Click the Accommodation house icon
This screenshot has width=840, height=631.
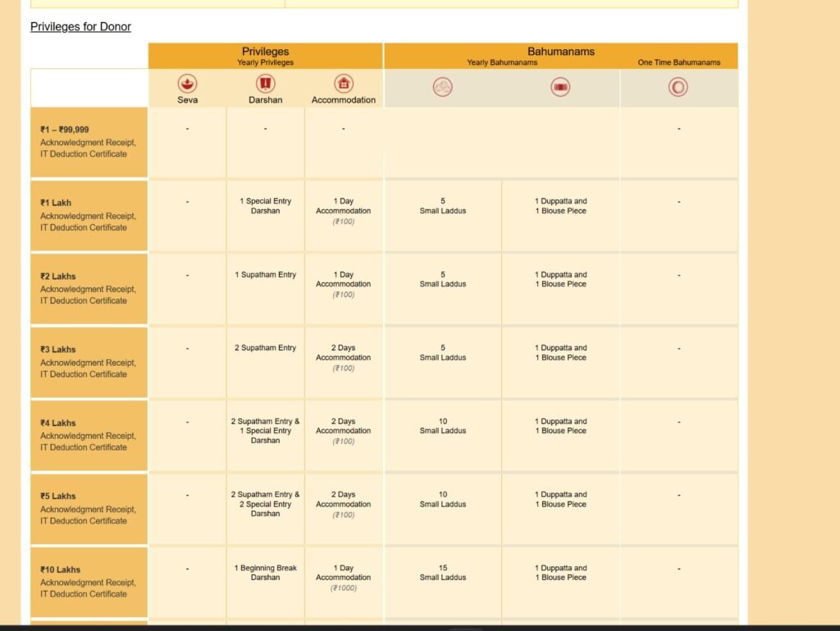(x=344, y=84)
